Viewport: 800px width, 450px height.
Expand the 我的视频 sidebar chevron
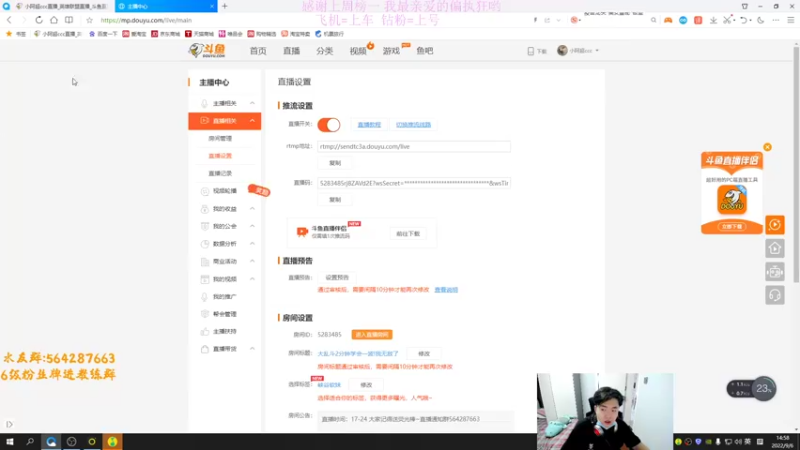(x=252, y=279)
